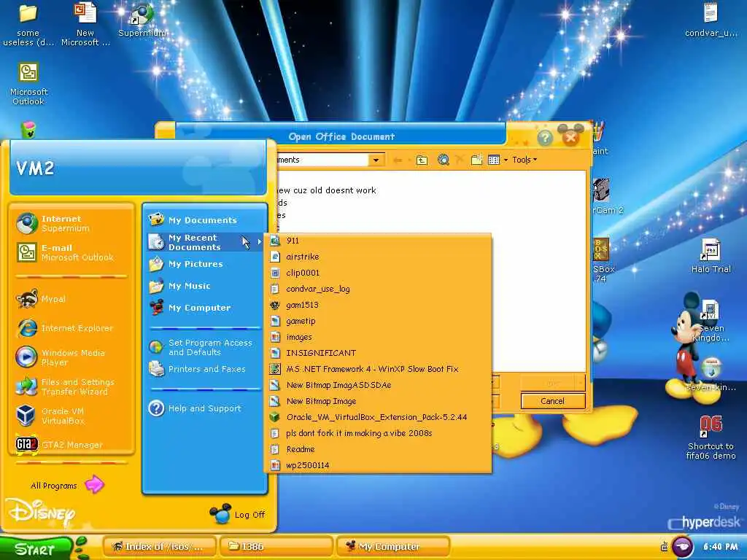747x560 pixels.
Task: Open pls dont fork it recent document
Action: (x=378, y=433)
